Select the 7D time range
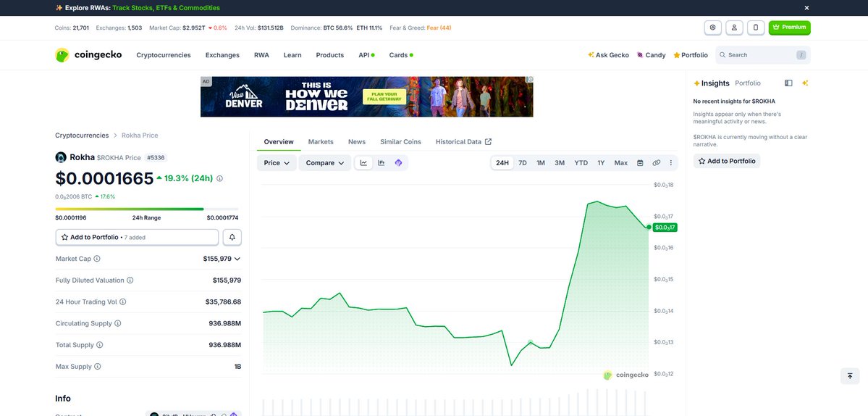Viewport: 868px width, 416px height. [x=523, y=163]
